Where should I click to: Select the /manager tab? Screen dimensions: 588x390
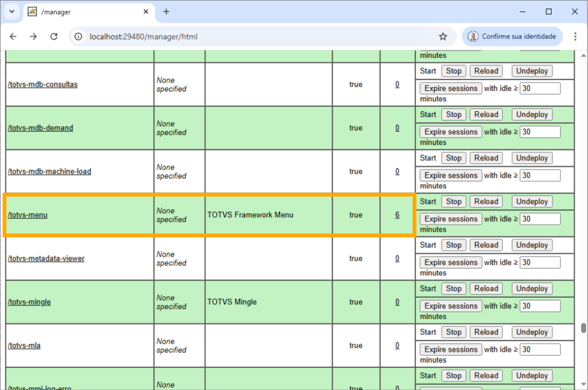(x=89, y=11)
